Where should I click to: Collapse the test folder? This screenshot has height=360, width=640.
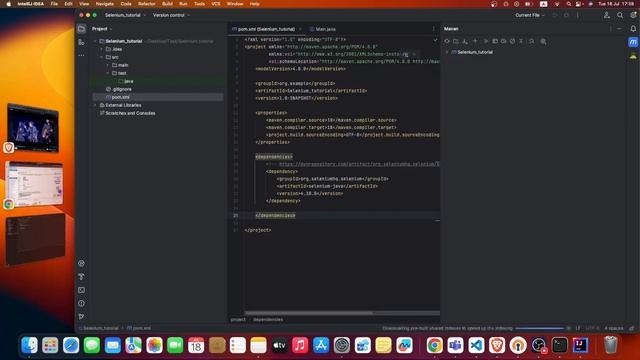108,73
